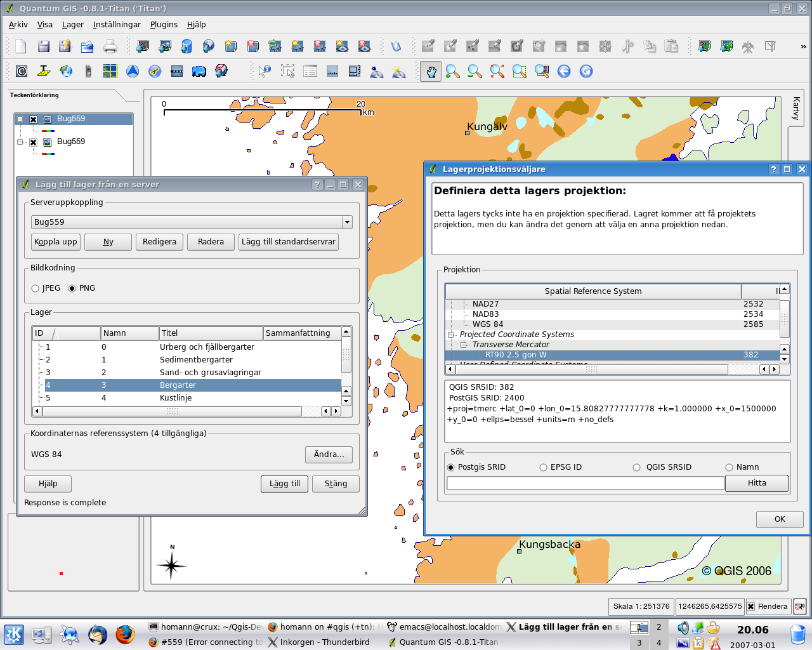This screenshot has width=812, height=650.
Task: Choose the EPSG ID search option
Action: point(543,467)
